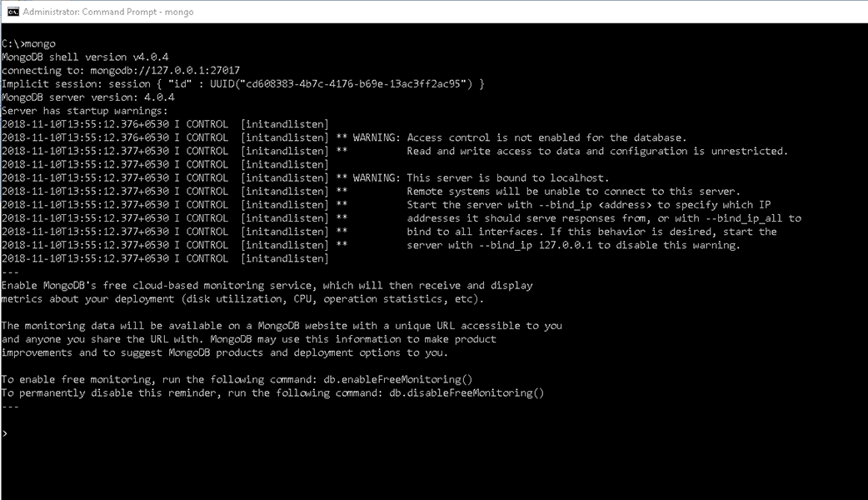This screenshot has width=868, height=500.
Task: Click 'The monitoring data will be available' line
Action: point(282,326)
